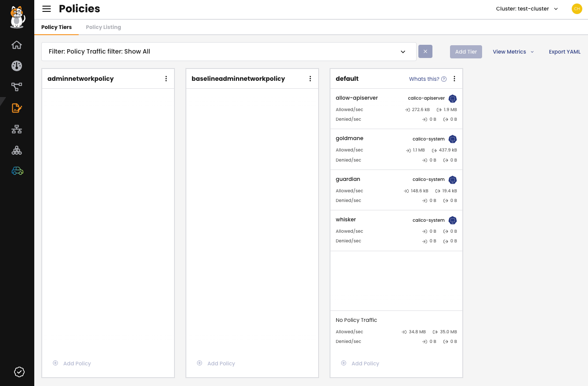Open the allow-apiserver policy card
This screenshot has width=588, height=386.
[x=357, y=98]
